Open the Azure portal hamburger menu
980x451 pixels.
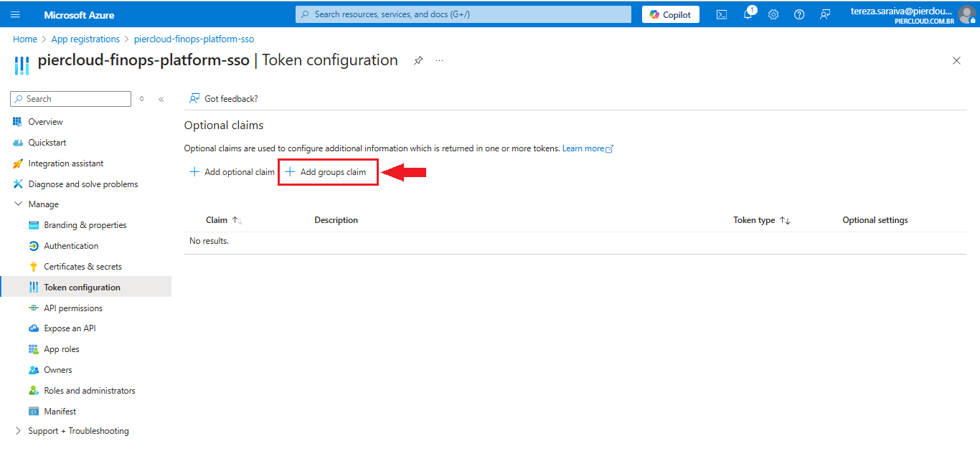(16, 14)
